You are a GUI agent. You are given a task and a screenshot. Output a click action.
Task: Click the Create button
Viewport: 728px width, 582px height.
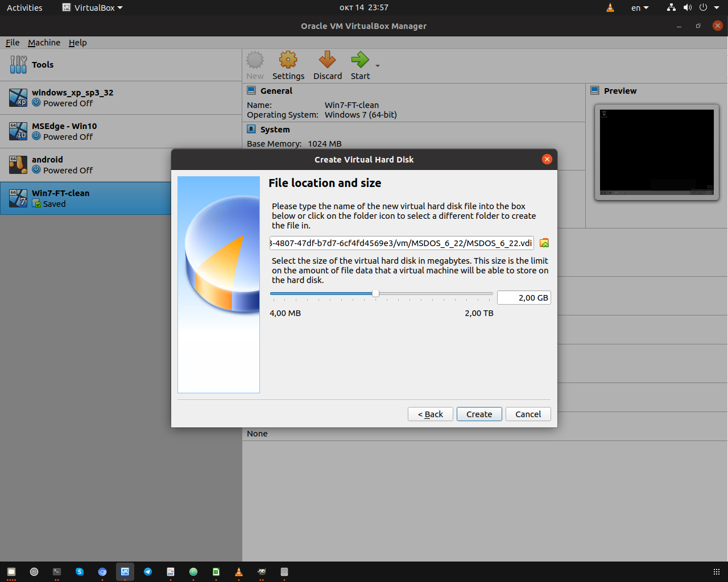(x=479, y=414)
